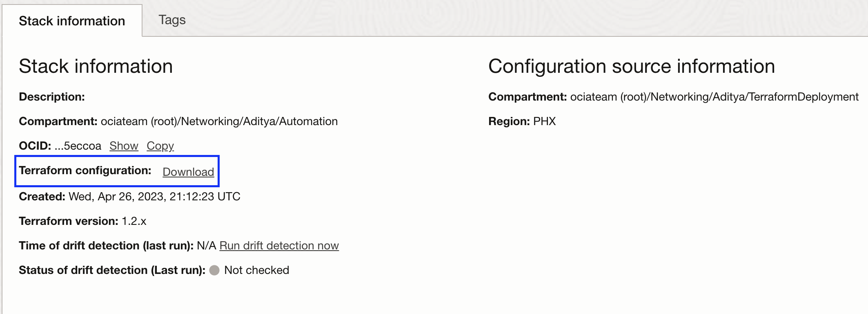Click the highlighted Terraform configuration row
Screen dimensions: 868x314
coord(117,171)
